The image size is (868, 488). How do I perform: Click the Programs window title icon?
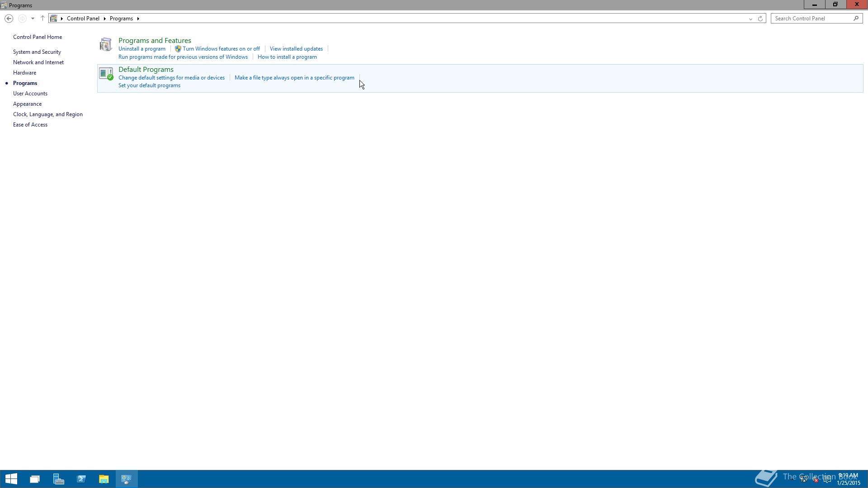click(x=4, y=5)
